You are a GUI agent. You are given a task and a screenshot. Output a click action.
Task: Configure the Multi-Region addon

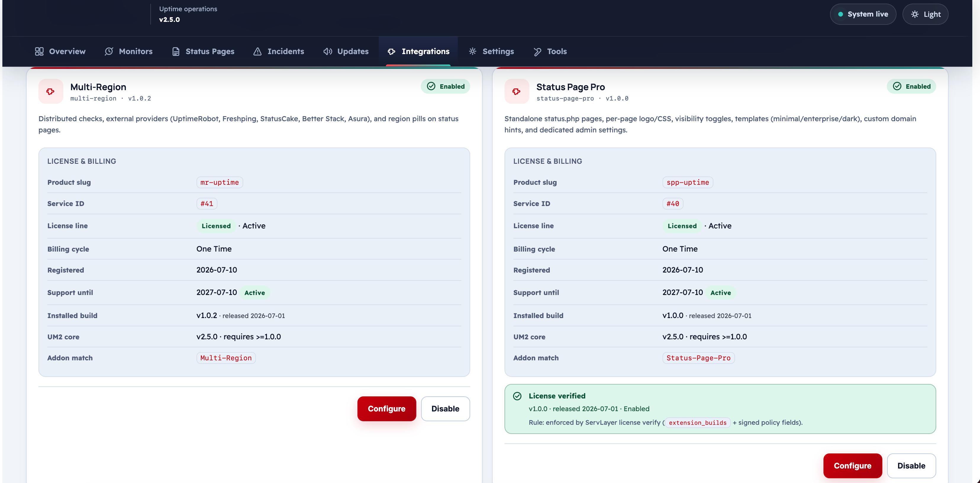pyautogui.click(x=386, y=409)
